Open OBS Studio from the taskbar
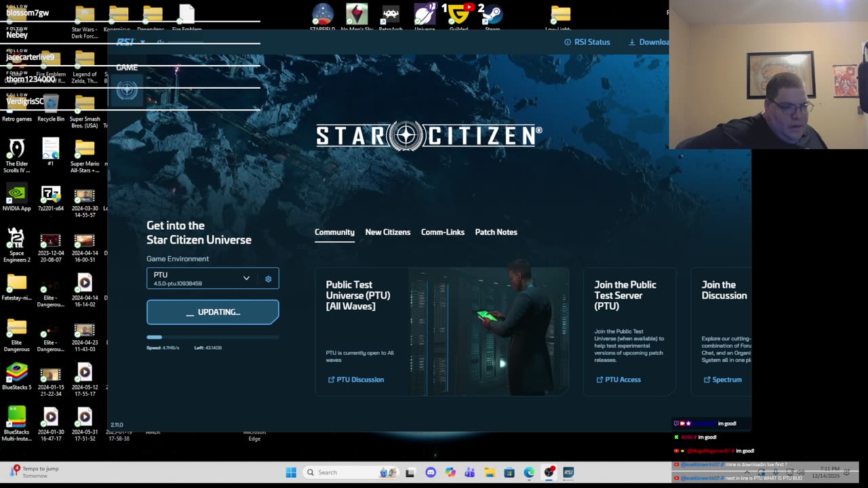Viewport: 868px width, 488px height. (549, 472)
